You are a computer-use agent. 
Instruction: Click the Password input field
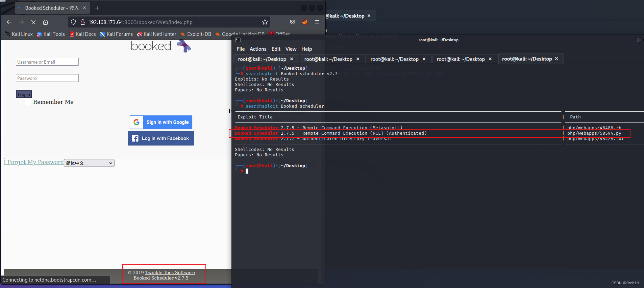tap(47, 78)
